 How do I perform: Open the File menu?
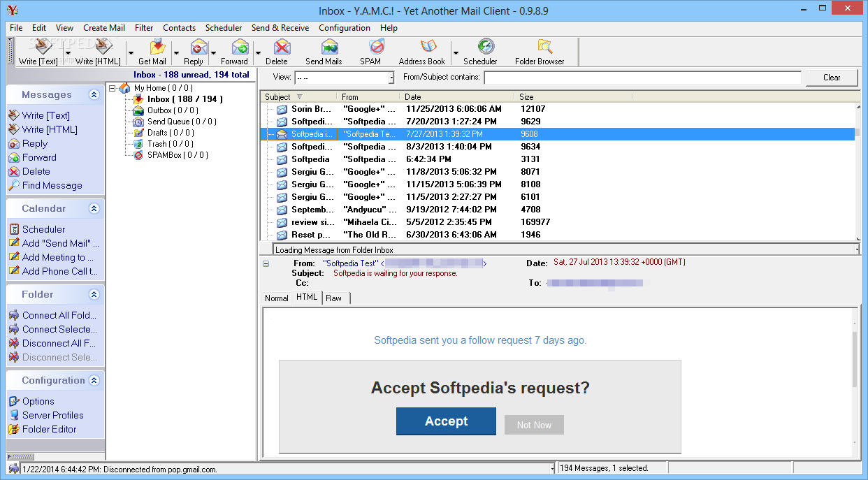16,28
